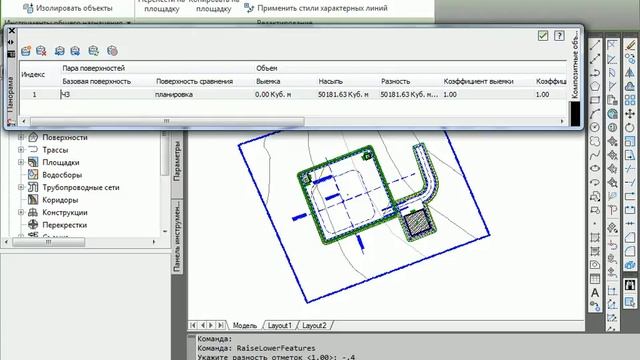Select the Rectangle draw tool
Screen dimensions: 640x360
pos(595,100)
